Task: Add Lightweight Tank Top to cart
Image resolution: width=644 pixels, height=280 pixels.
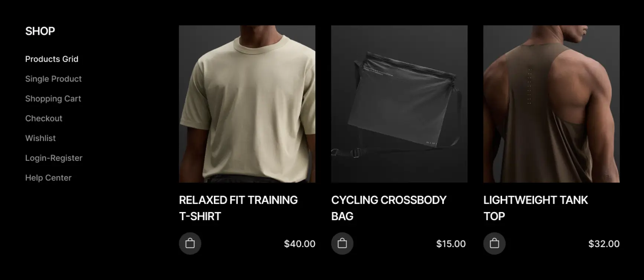Action: (494, 244)
